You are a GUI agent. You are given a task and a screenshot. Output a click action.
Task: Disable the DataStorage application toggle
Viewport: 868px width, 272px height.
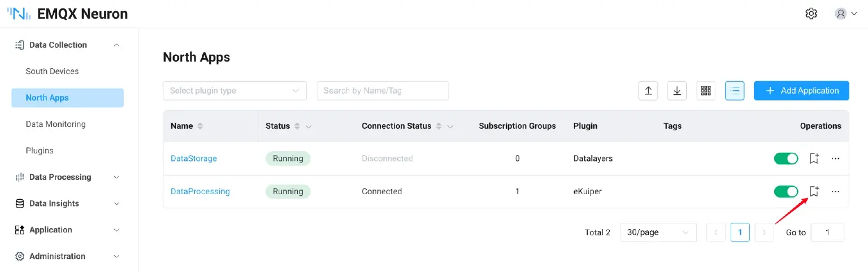(x=785, y=159)
